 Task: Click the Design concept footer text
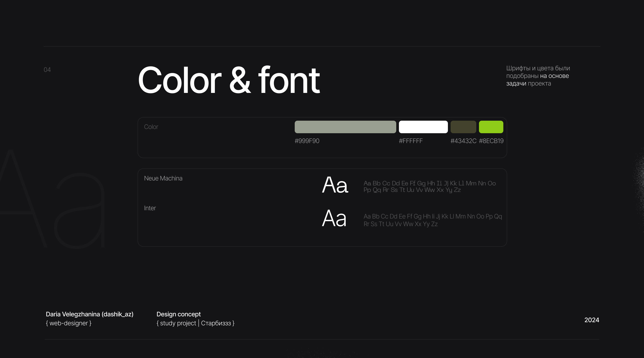(x=178, y=314)
